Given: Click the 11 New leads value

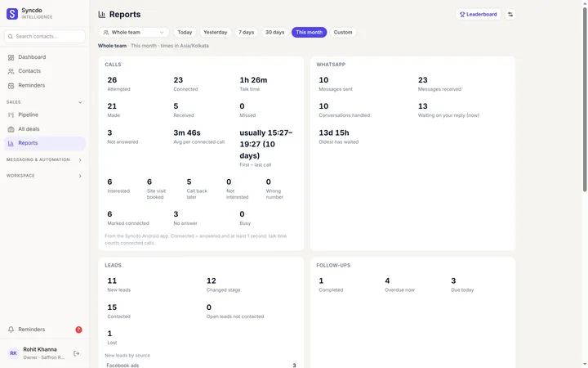Looking at the screenshot, I should 112,280.
